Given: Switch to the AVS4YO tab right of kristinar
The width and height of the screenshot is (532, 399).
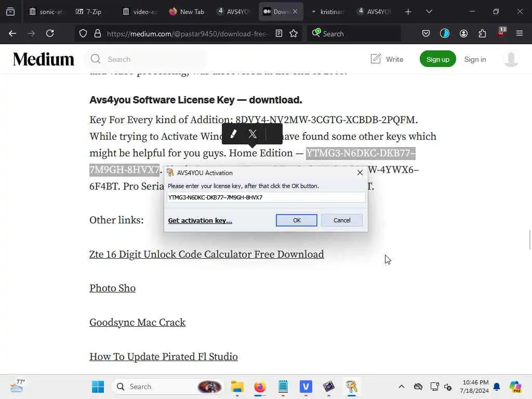Looking at the screenshot, I should (x=375, y=11).
